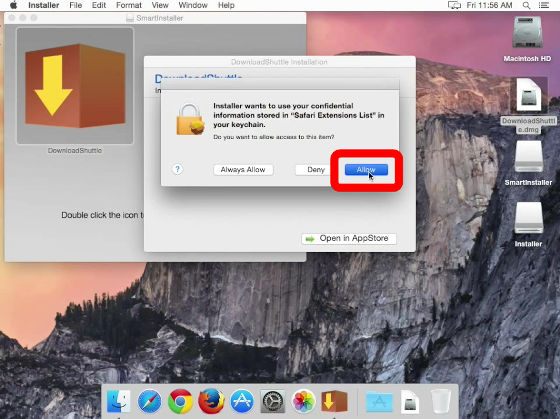
Task: Click "Do you want to allow access" text
Action: pos(274,137)
